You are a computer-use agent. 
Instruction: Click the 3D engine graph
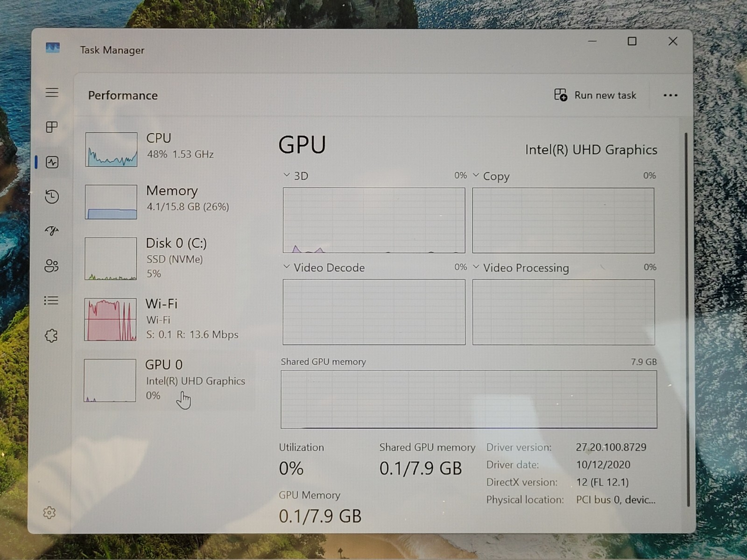[x=374, y=220]
